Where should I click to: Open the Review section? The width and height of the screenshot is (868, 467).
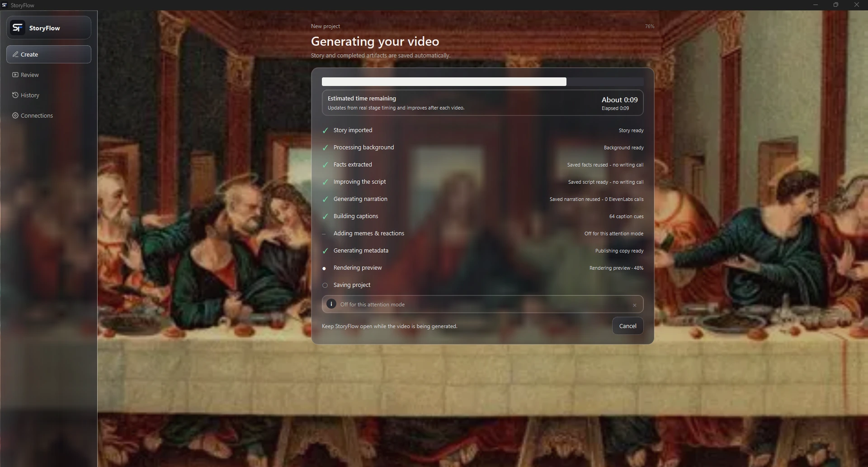(x=49, y=75)
